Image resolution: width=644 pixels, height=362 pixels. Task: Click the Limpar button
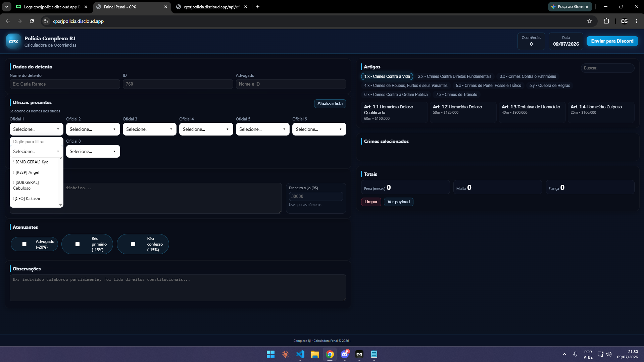tap(371, 202)
